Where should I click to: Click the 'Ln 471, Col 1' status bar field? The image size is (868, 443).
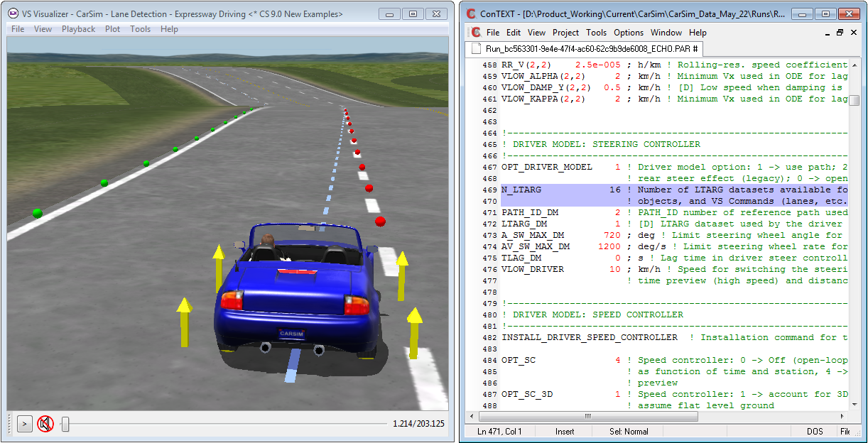[500, 431]
